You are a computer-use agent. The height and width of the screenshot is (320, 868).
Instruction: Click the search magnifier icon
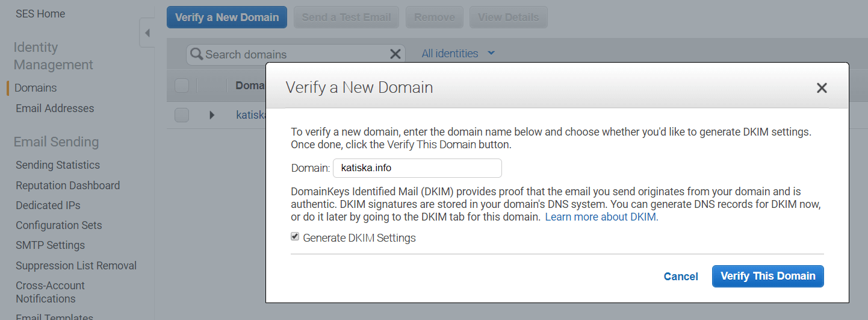[196, 54]
